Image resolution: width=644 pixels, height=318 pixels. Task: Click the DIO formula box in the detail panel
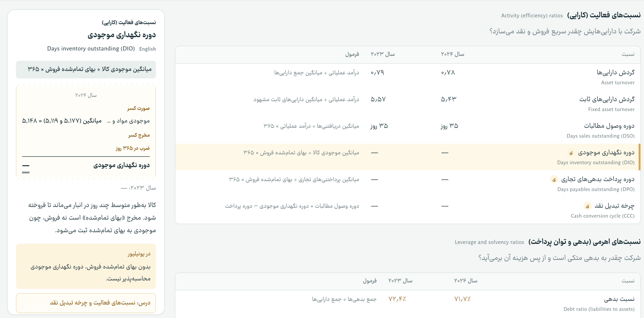click(x=86, y=69)
